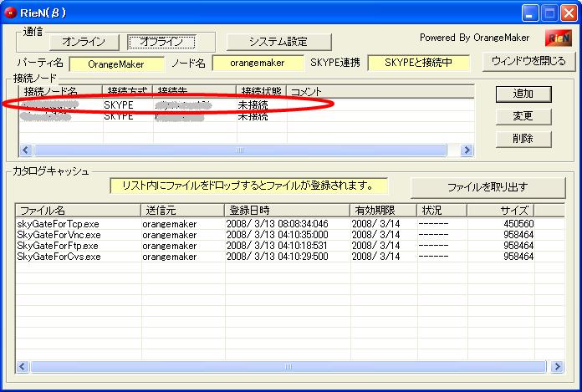Click left arrow of node list scrollbar
This screenshot has width=582, height=392.
26,150
